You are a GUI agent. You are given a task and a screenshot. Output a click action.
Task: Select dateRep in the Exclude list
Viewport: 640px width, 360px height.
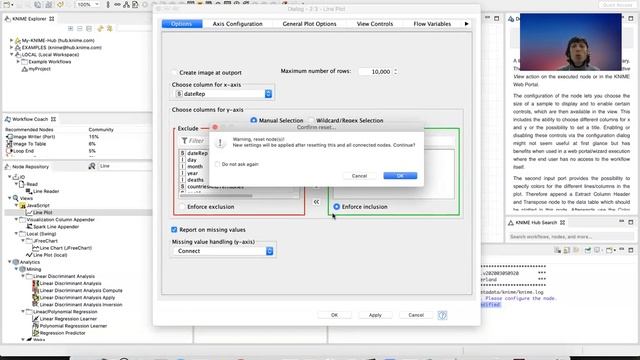point(198,153)
